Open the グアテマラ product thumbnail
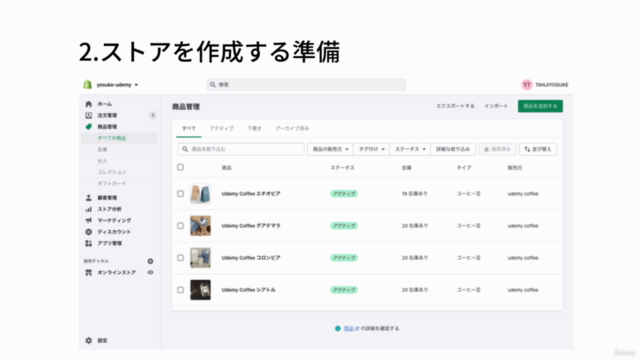The image size is (640, 360). pos(200,226)
